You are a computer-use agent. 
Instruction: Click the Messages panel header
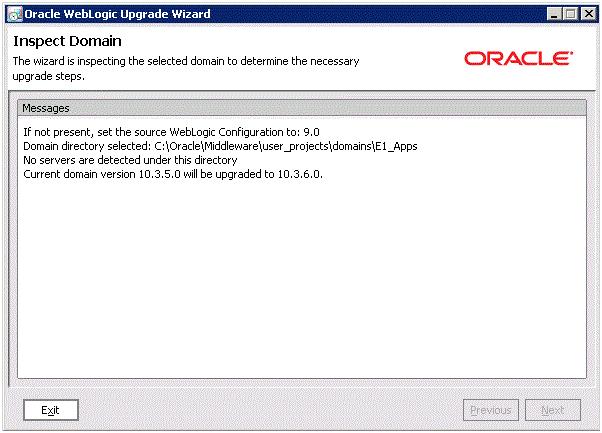pyautogui.click(x=302, y=108)
